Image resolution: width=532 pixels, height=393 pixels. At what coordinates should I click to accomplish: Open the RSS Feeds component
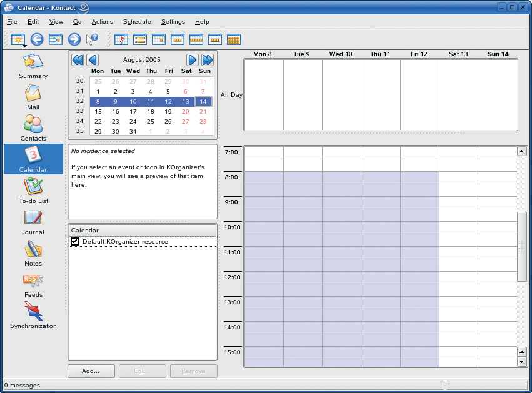(33, 285)
